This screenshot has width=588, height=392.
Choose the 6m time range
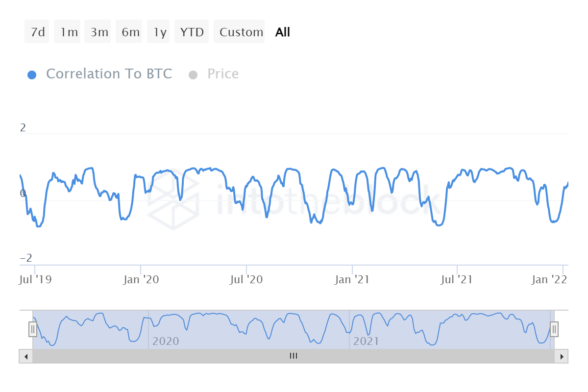pyautogui.click(x=130, y=32)
